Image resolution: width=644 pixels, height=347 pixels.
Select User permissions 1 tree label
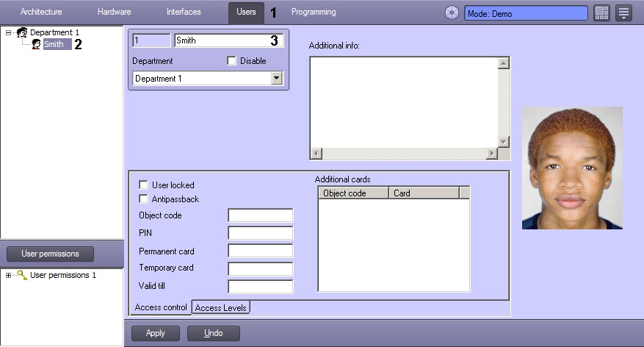click(63, 275)
